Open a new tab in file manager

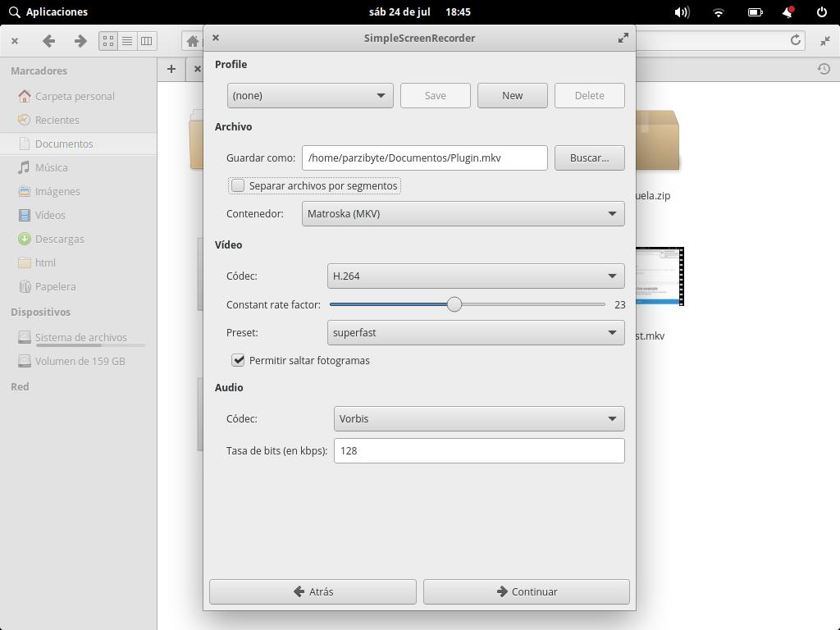171,69
